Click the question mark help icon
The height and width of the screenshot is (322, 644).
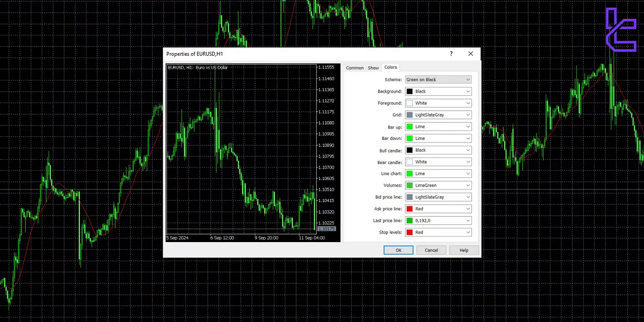pyautogui.click(x=451, y=53)
